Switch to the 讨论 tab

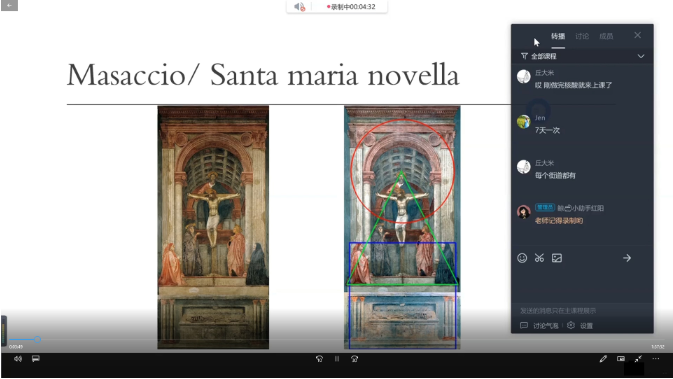582,36
